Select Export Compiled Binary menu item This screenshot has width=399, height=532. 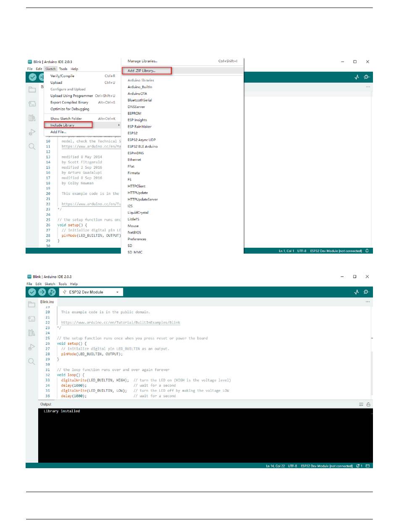[82, 102]
